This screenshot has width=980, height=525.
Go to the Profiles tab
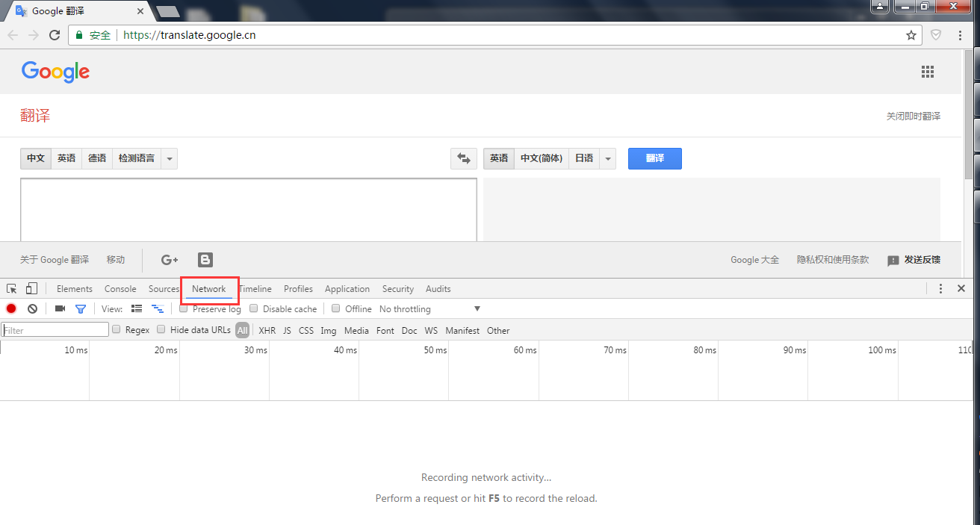click(298, 289)
